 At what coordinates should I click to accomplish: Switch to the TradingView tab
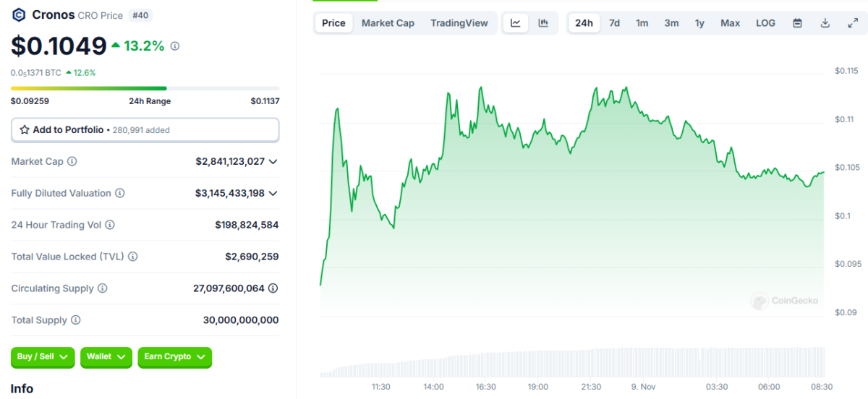pos(459,23)
